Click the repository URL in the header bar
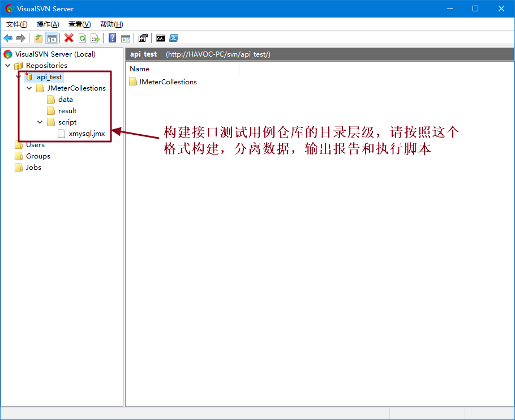This screenshot has height=420, width=515. (218, 54)
